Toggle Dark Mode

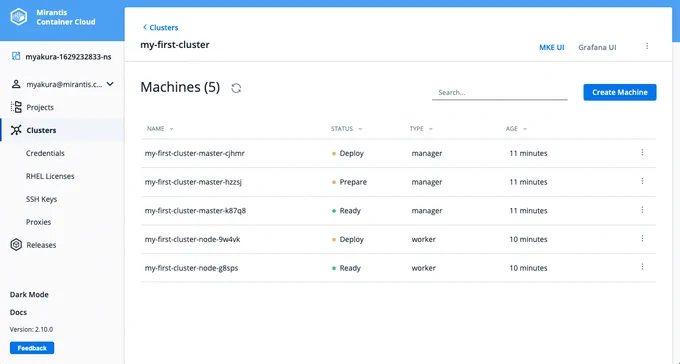point(29,295)
